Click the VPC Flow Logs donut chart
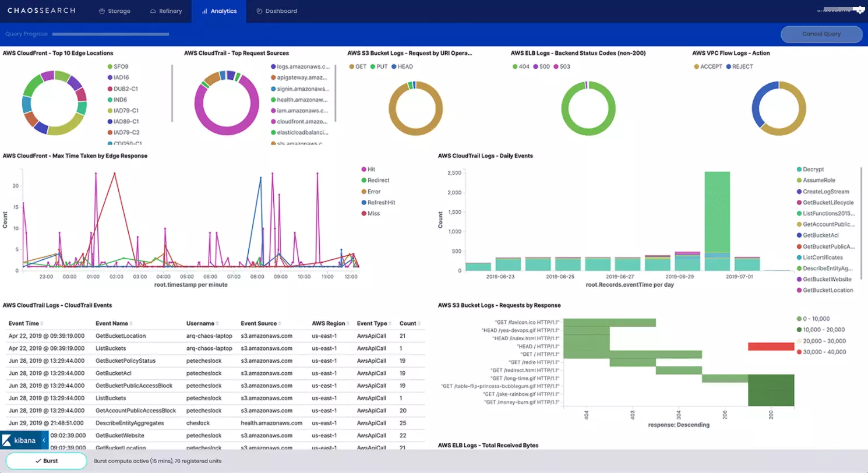The image size is (868, 473). [x=779, y=109]
